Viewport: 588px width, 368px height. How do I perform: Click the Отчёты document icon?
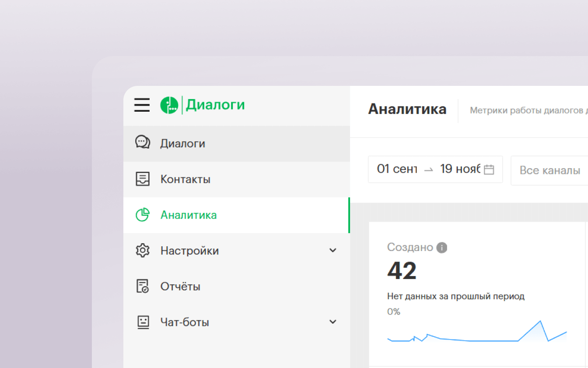point(143,287)
